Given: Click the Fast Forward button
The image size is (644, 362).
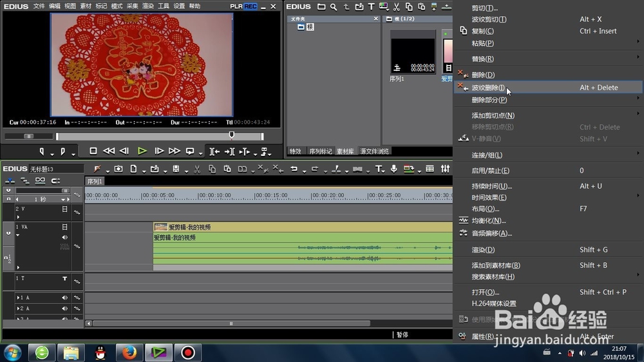Looking at the screenshot, I should [175, 151].
